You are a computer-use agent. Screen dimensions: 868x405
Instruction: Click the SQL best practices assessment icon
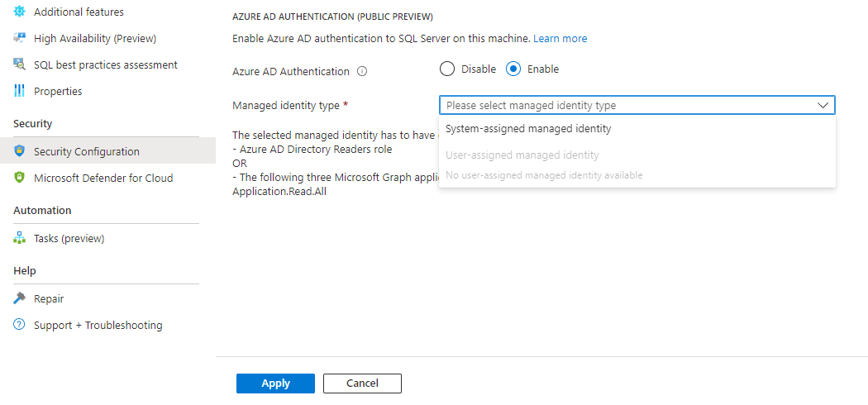19,64
